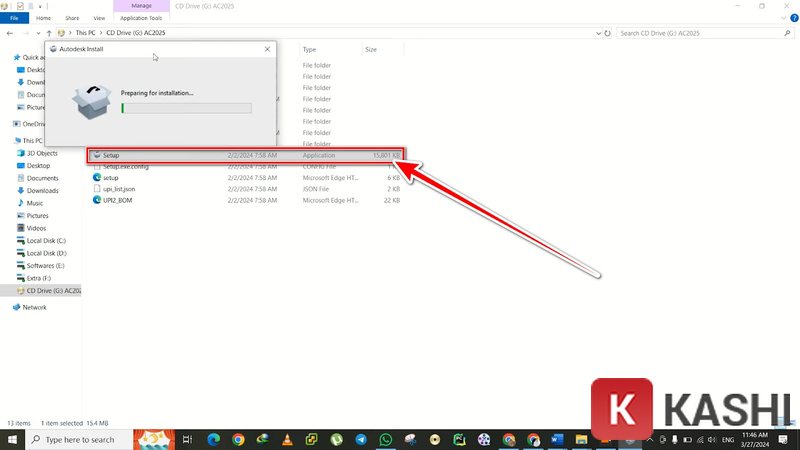
Task: Open the Softwares (E:) drive
Action: [45, 265]
